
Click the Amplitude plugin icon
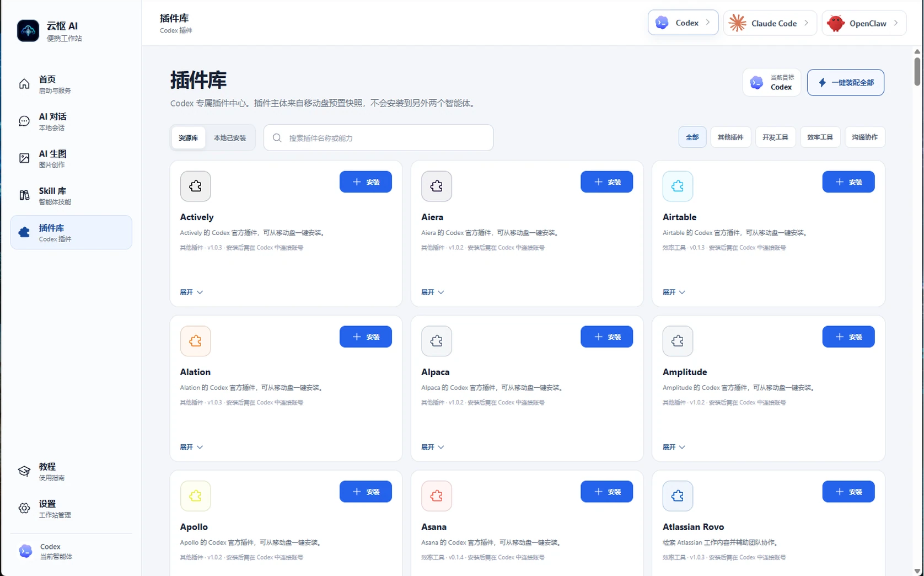click(x=678, y=341)
